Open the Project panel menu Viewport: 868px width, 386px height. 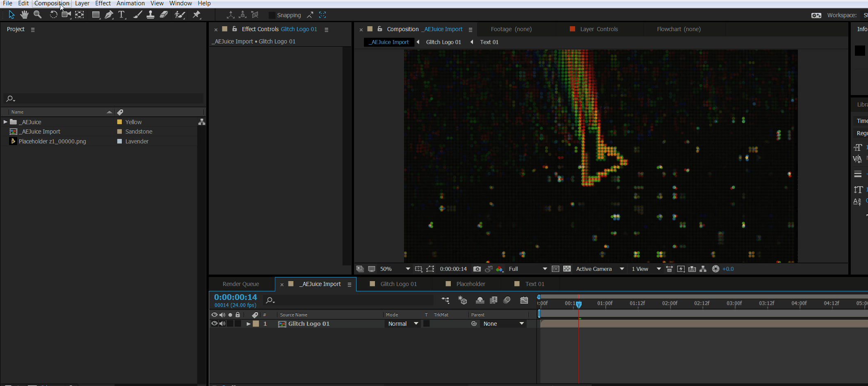click(x=33, y=30)
